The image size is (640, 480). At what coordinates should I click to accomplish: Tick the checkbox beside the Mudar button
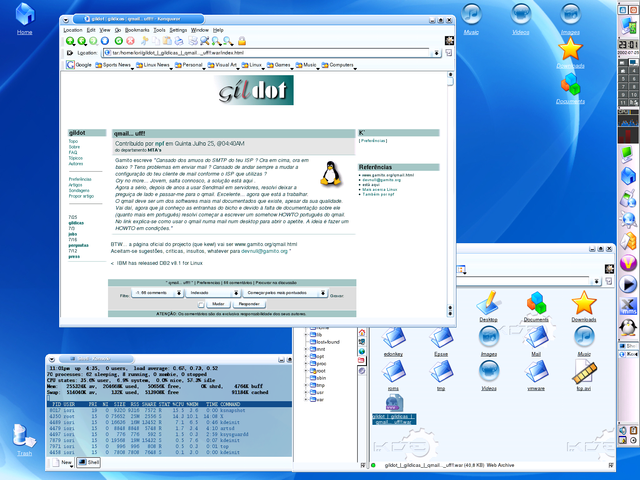coord(200,304)
